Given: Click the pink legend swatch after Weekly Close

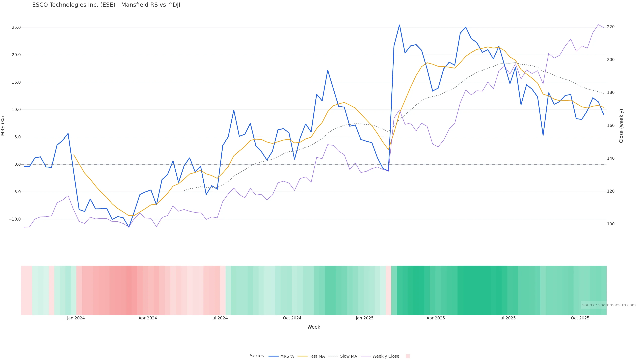Looking at the screenshot, I should pyautogui.click(x=408, y=356).
